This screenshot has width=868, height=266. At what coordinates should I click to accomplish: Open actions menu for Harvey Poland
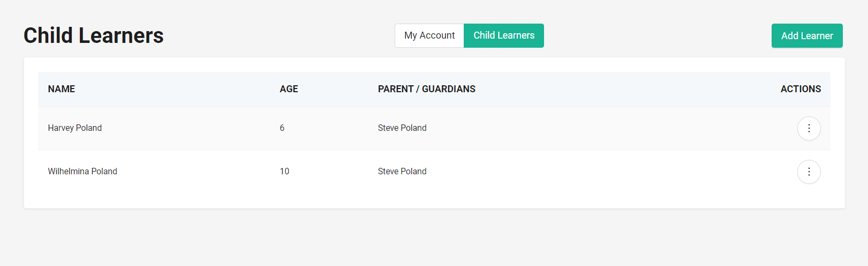809,128
